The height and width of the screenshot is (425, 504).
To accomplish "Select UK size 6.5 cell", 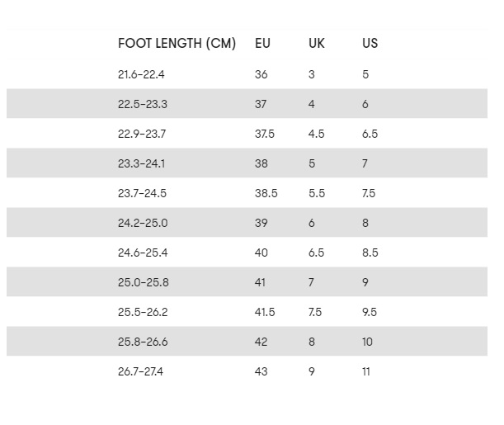I will [316, 253].
